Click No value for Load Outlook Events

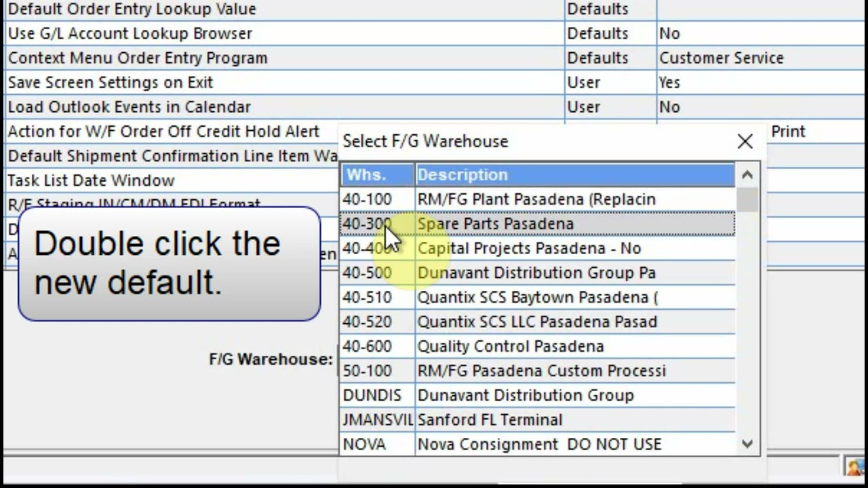[762, 107]
